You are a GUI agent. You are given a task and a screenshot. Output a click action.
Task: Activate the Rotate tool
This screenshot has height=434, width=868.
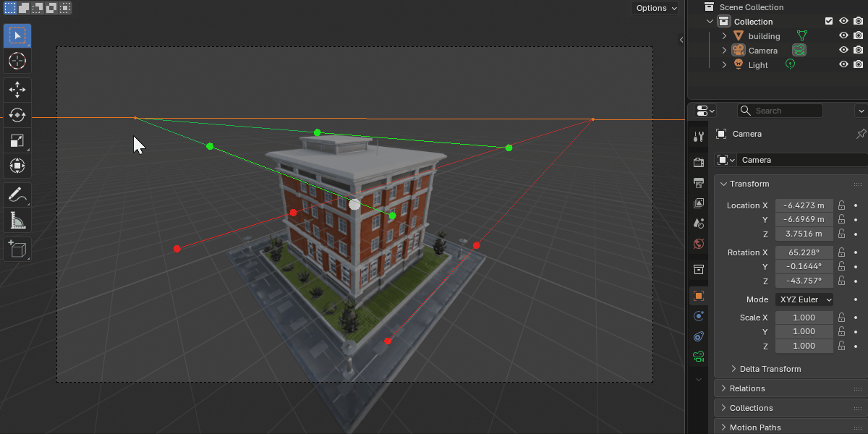[x=17, y=115]
